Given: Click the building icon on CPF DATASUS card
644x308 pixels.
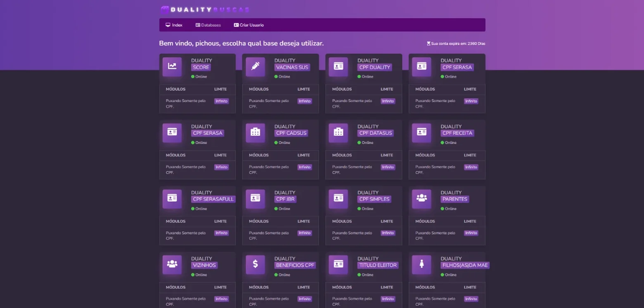Looking at the screenshot, I should [x=339, y=133].
